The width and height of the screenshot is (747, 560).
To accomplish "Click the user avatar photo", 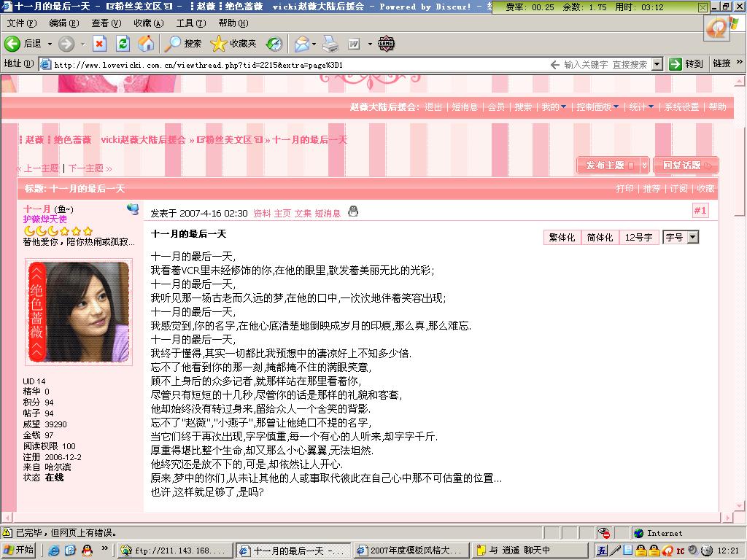I will (79, 312).
